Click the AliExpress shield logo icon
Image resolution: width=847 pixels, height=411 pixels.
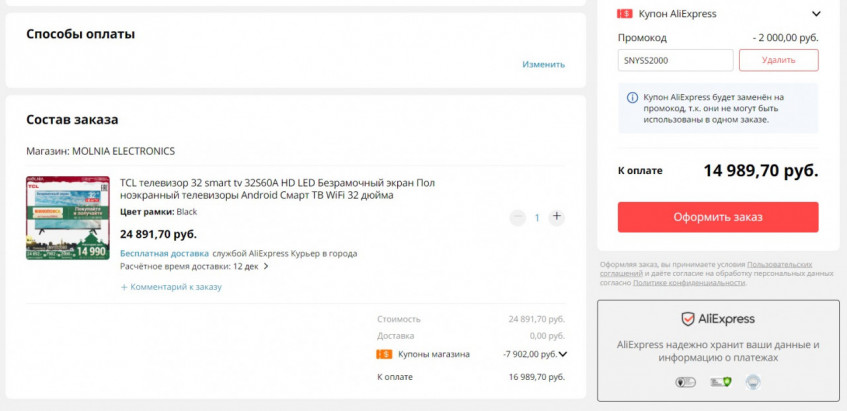click(x=687, y=319)
